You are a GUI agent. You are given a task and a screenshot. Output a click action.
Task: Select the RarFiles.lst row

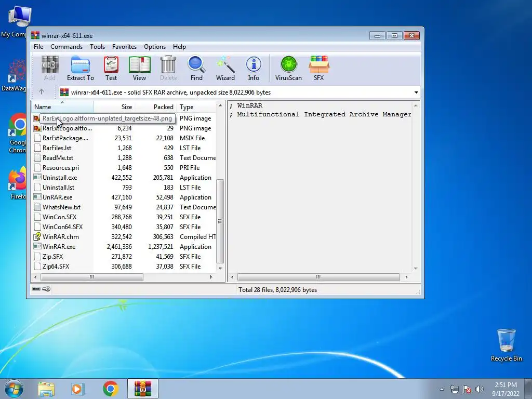124,148
